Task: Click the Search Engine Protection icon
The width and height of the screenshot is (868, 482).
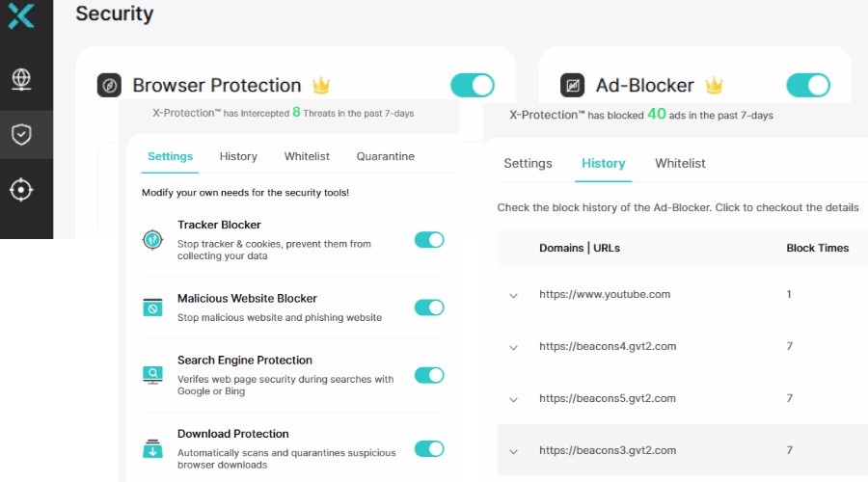Action: click(x=152, y=375)
